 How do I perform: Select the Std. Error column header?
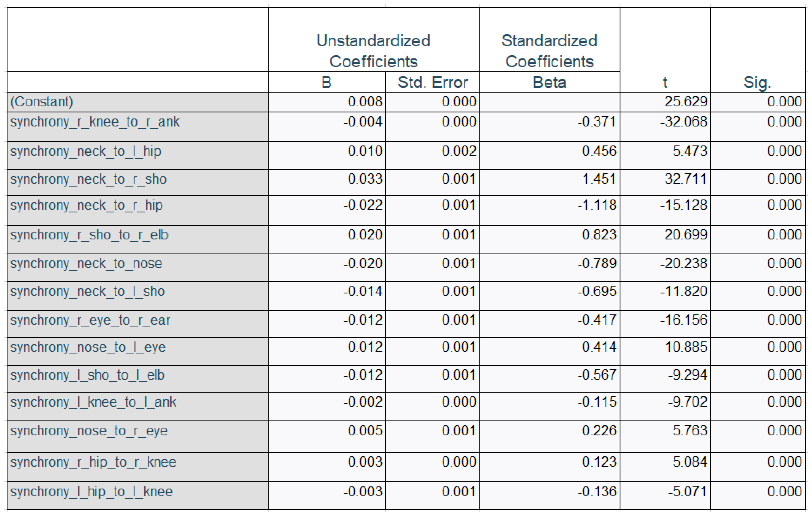(x=433, y=83)
